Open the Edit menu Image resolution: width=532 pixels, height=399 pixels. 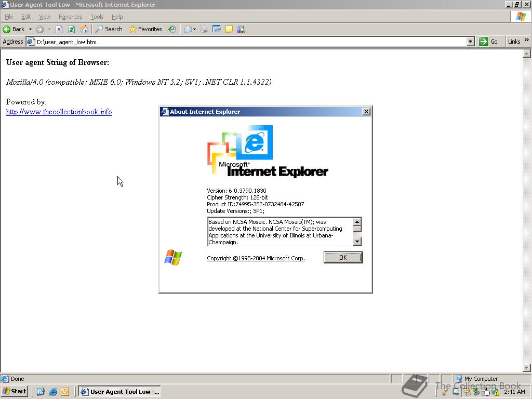coord(26,17)
